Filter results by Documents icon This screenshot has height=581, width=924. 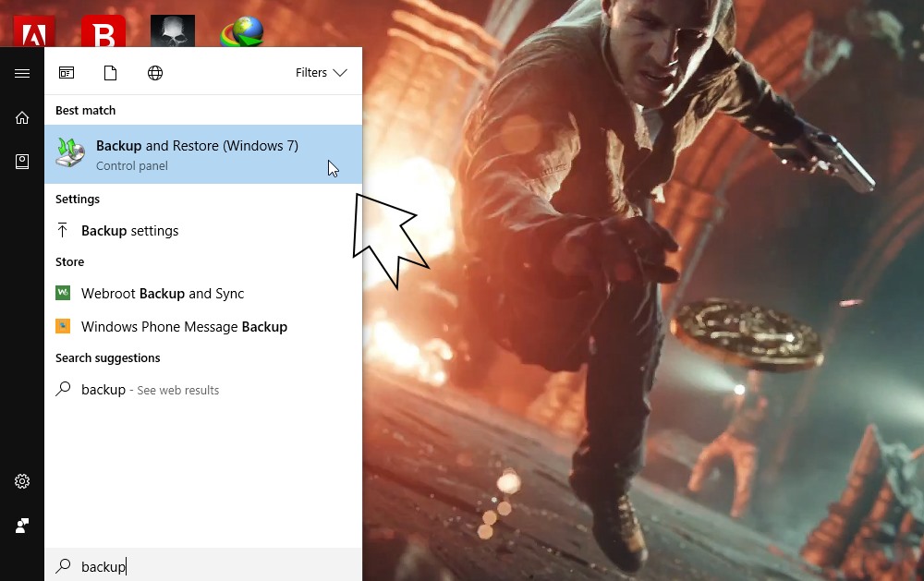coord(110,72)
